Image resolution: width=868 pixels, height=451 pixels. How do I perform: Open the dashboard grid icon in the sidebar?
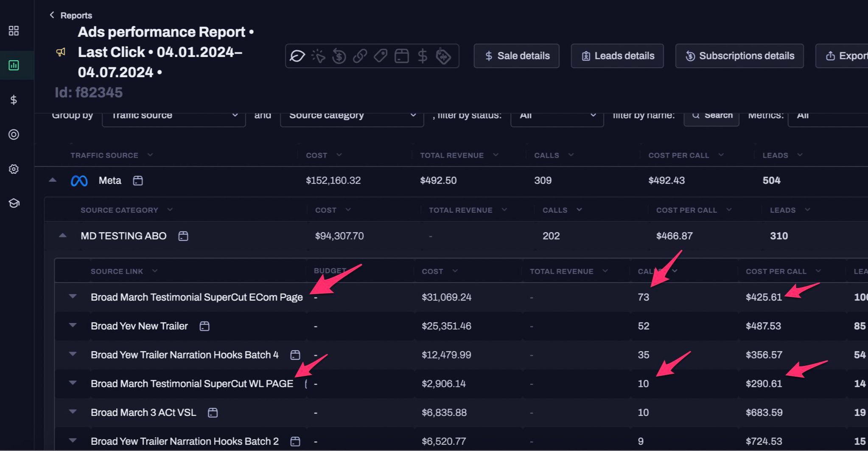tap(14, 31)
